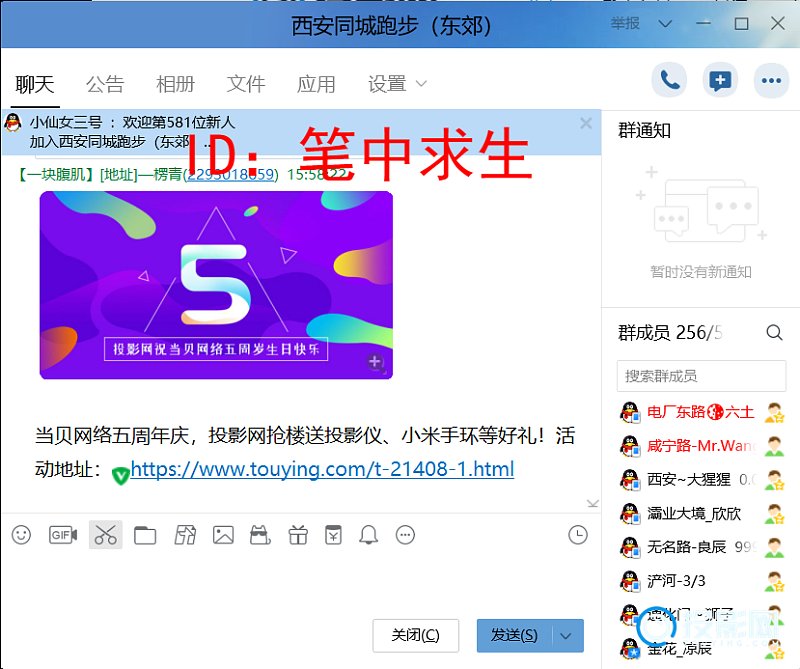
Task: Select member 灞业大境_欣欣 in list
Action: pos(702,514)
